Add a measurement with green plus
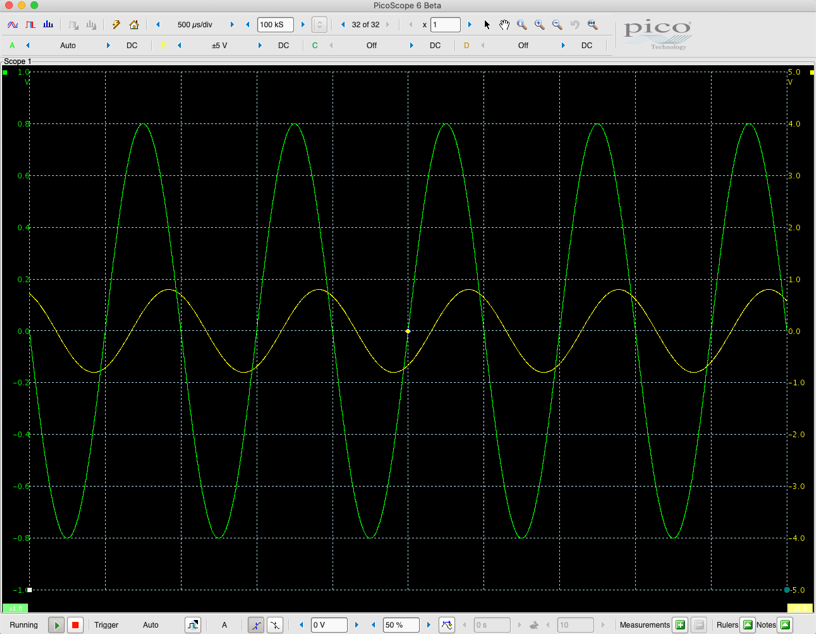 click(680, 625)
